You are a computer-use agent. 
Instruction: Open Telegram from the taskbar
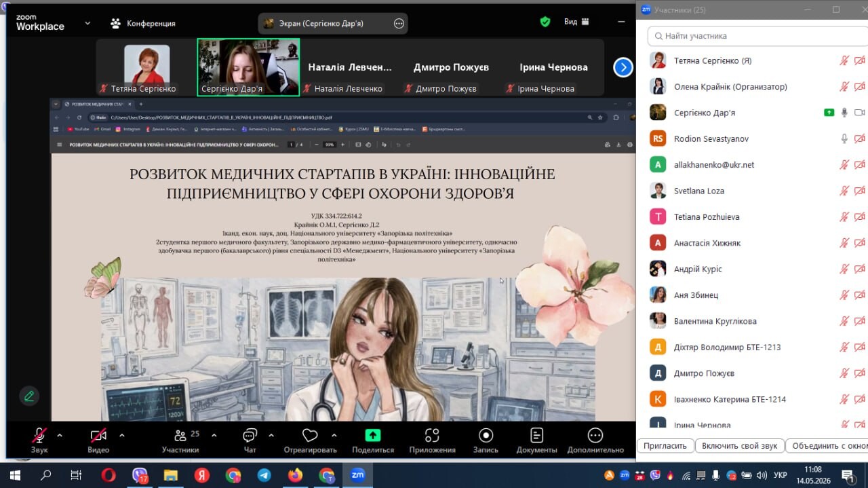(264, 475)
